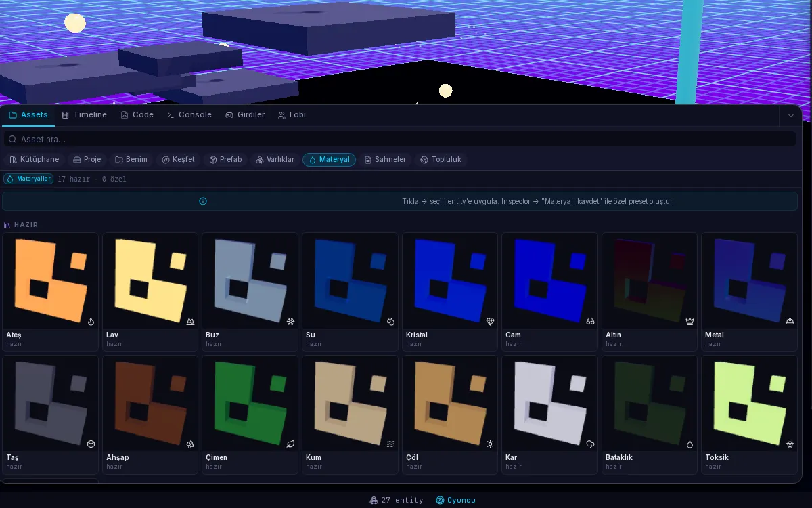Click the biohazard icon on Toksik card
The image size is (812, 508).
coord(790,444)
